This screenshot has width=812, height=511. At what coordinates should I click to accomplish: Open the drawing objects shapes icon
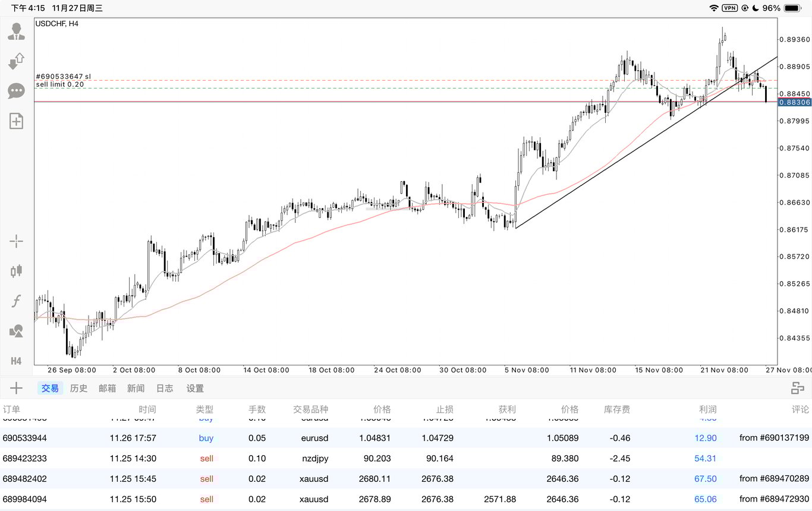(16, 332)
